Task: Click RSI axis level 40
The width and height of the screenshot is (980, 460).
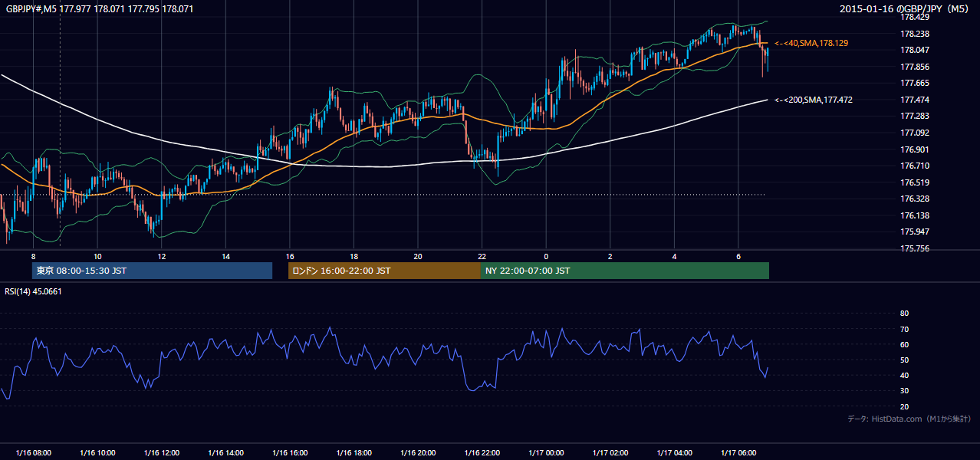Action: click(904, 375)
